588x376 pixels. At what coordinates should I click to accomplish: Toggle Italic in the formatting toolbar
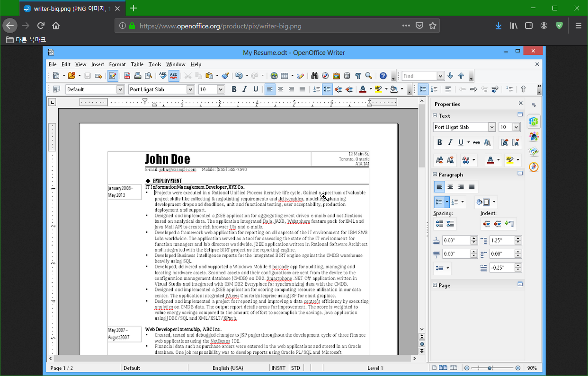point(245,89)
